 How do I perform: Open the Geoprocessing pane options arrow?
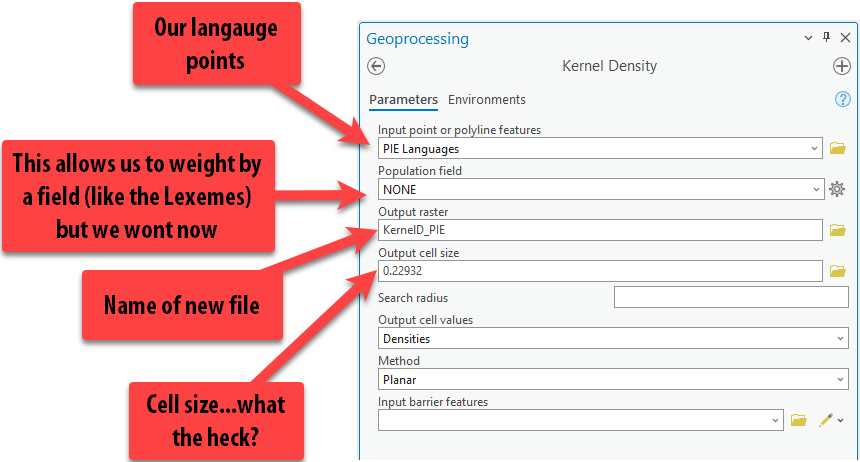click(808, 38)
